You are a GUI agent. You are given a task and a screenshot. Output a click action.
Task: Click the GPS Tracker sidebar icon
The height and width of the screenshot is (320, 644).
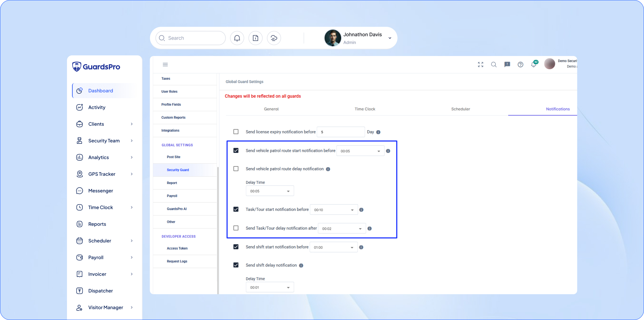80,174
